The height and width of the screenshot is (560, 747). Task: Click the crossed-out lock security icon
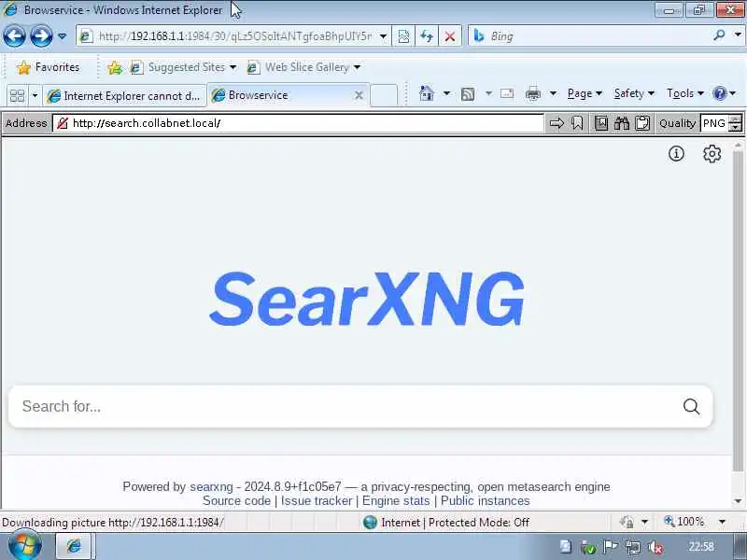pyautogui.click(x=63, y=123)
